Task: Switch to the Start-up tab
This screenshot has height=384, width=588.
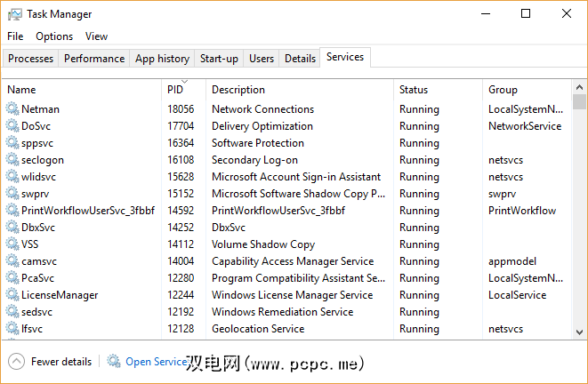Action: click(x=219, y=59)
